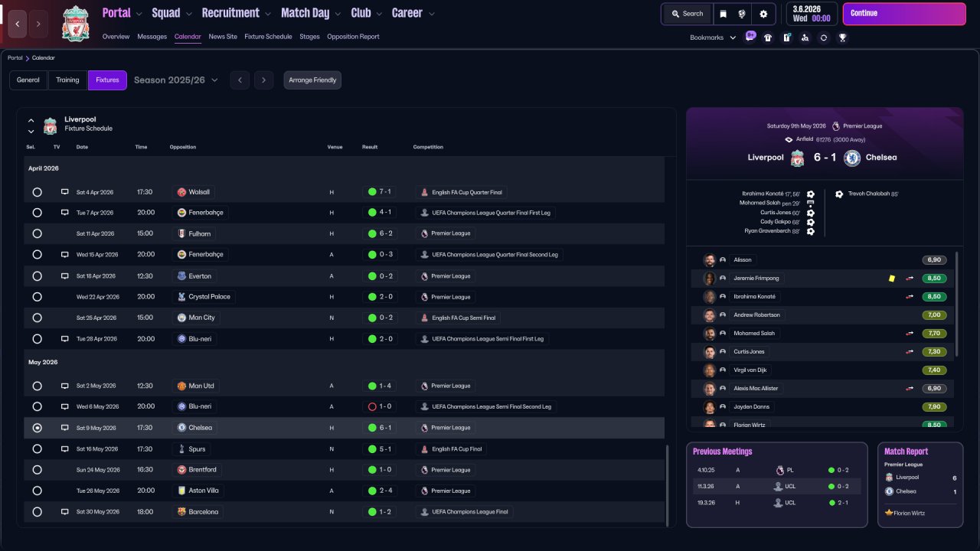This screenshot has height=551, width=980.
Task: Expand the Career menu dropdown
Action: (432, 14)
